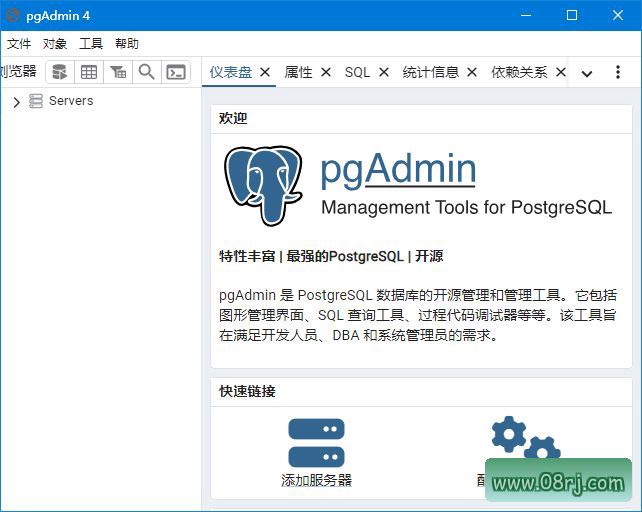
Task: Close the 依赖关系 tab
Action: click(561, 72)
